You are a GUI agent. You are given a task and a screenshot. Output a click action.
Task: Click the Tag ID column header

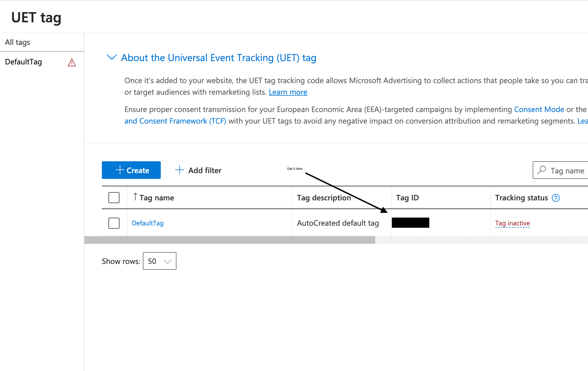pos(441,198)
